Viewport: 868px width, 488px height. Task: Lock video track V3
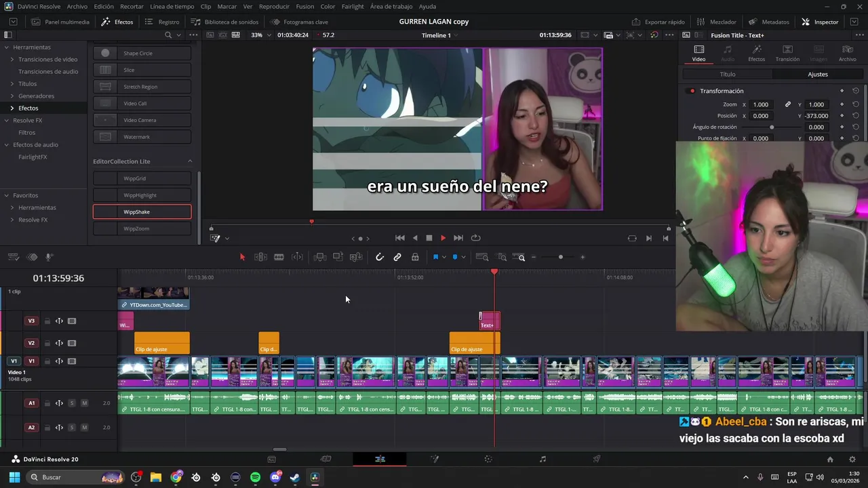(x=47, y=321)
